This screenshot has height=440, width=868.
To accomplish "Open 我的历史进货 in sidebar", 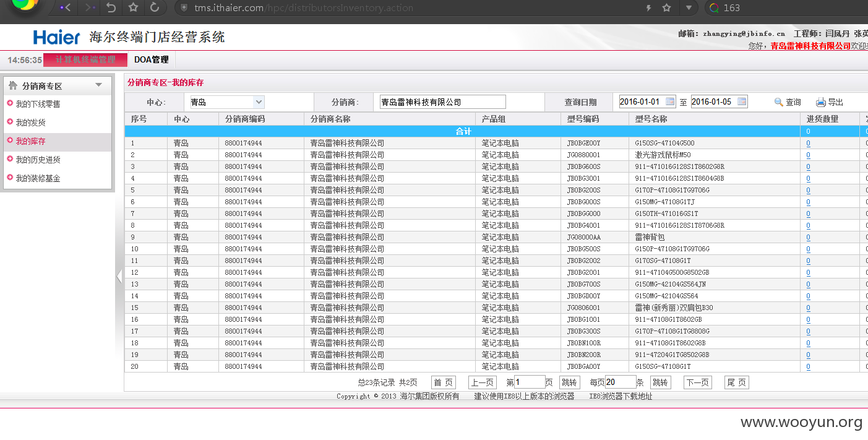I will click(x=38, y=160).
